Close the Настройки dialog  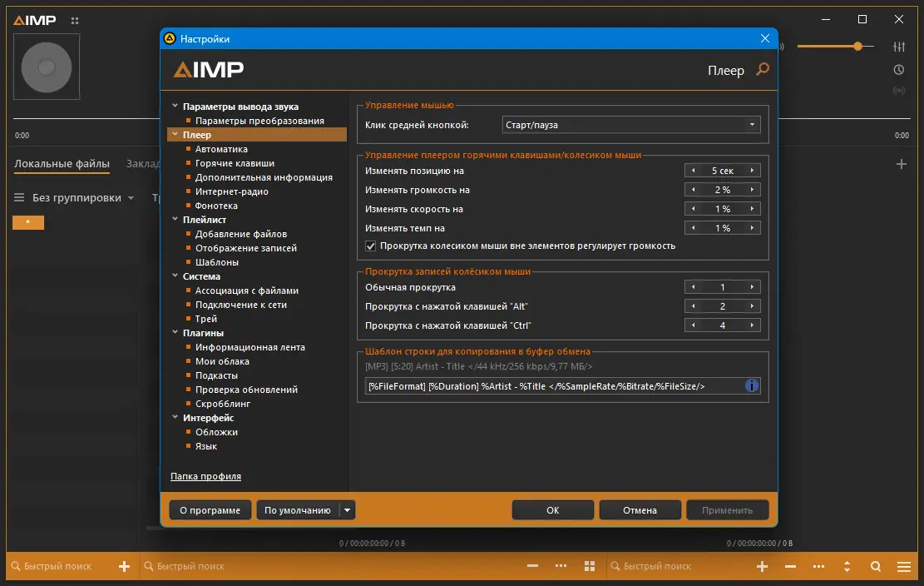(765, 38)
